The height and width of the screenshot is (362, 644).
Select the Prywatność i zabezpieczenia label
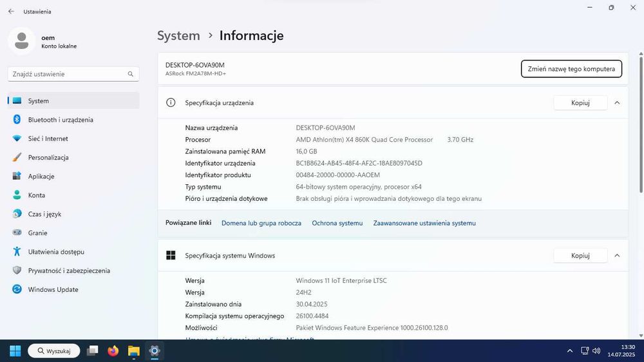(x=69, y=271)
